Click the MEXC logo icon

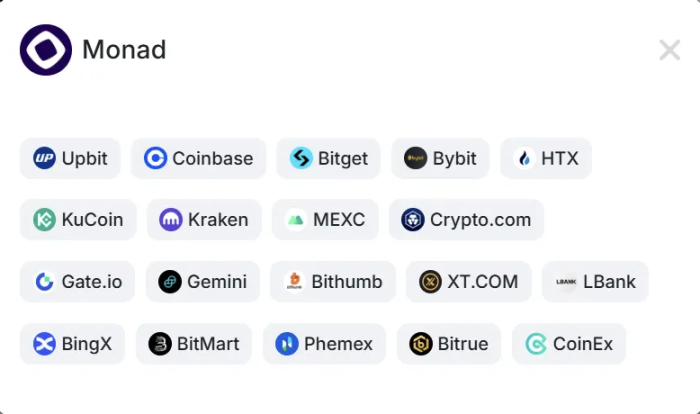point(296,220)
